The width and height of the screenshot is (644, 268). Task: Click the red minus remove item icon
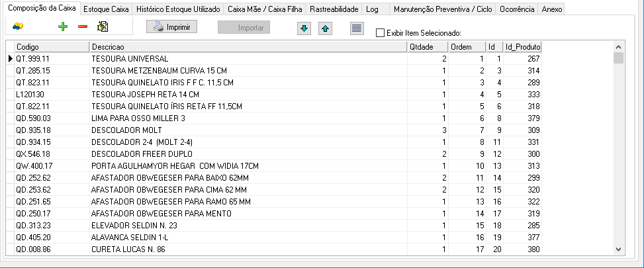(83, 27)
